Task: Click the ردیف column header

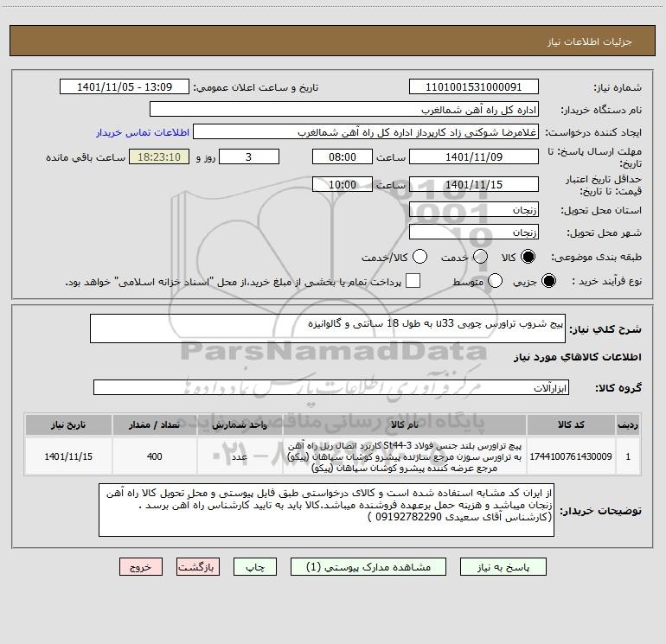Action: tap(628, 424)
